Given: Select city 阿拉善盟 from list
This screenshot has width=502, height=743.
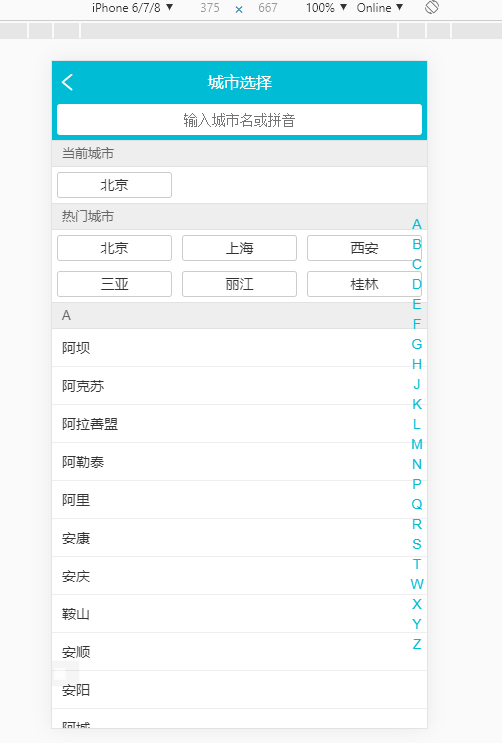Looking at the screenshot, I should pos(239,424).
